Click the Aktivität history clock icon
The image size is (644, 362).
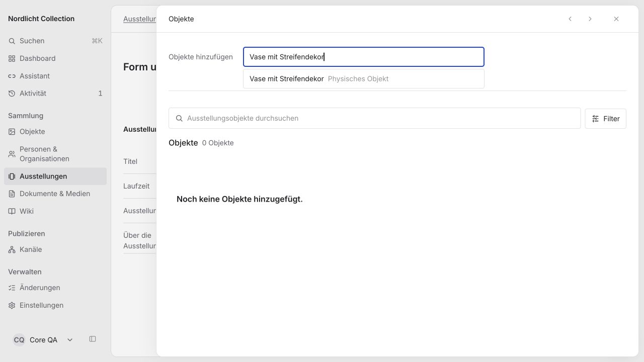pos(12,94)
